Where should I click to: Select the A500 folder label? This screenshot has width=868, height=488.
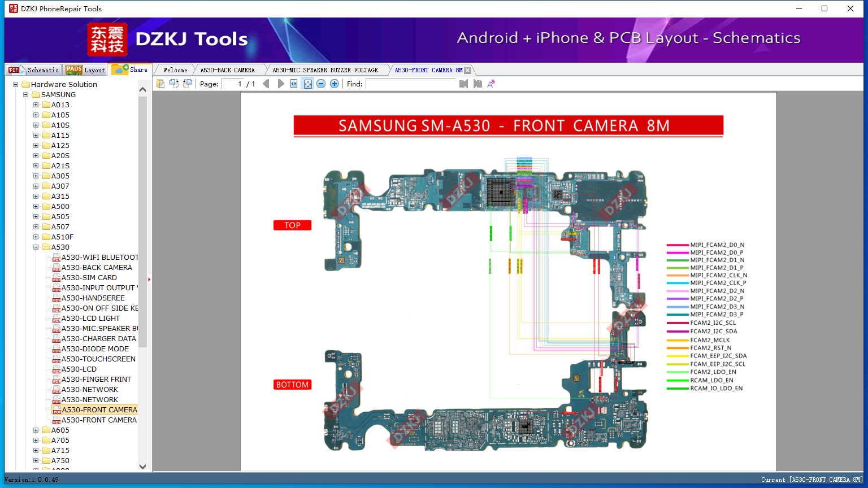point(60,207)
